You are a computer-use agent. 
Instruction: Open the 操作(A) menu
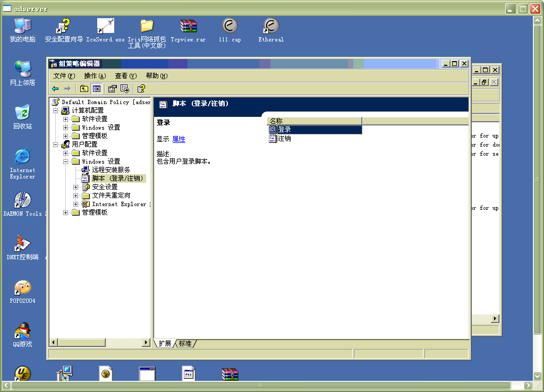95,76
